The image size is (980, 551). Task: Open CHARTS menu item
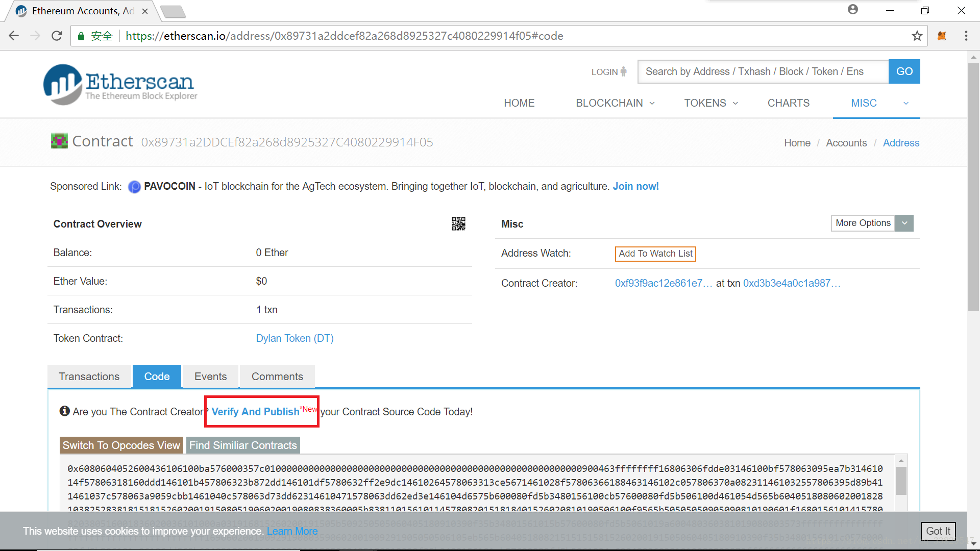[788, 103]
